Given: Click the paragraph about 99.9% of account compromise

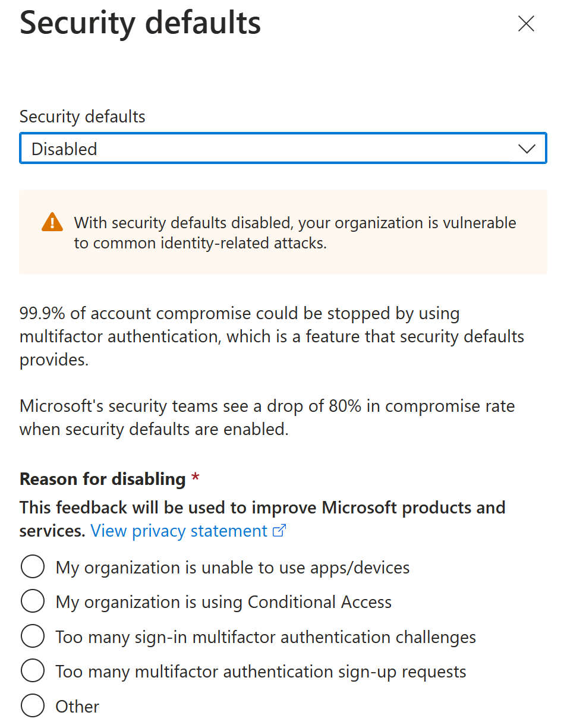Looking at the screenshot, I should 271,336.
